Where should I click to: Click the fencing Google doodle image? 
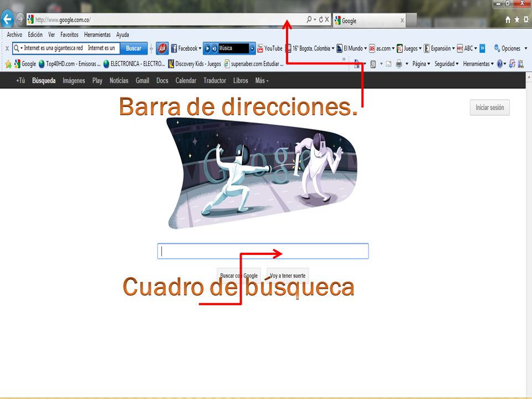pos(262,173)
